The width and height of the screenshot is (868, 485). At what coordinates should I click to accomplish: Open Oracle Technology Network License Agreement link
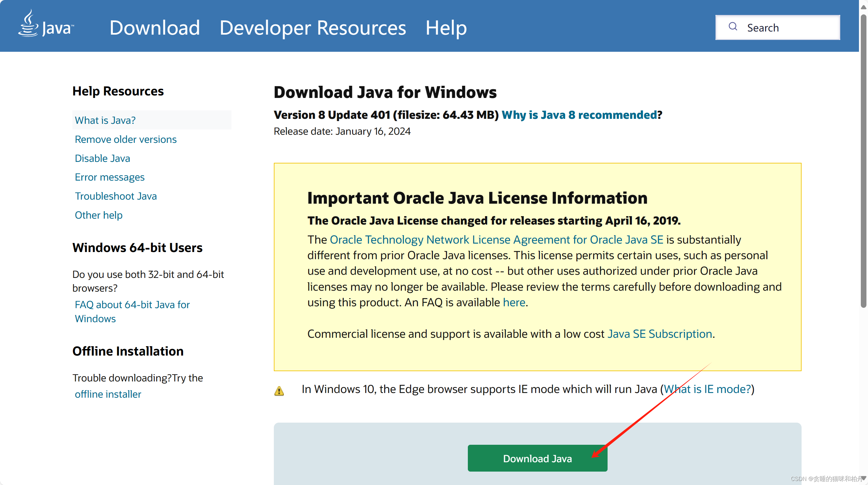pos(496,240)
